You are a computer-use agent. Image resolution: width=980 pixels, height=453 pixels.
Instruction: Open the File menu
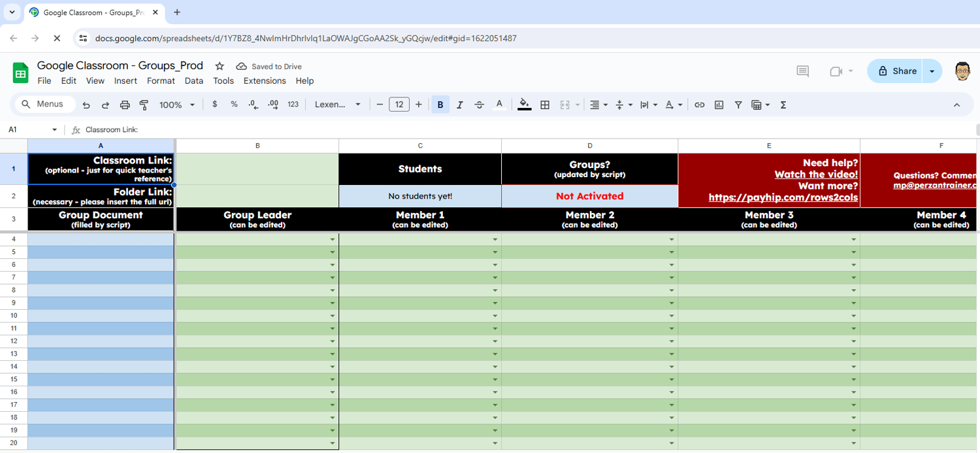pyautogui.click(x=44, y=81)
